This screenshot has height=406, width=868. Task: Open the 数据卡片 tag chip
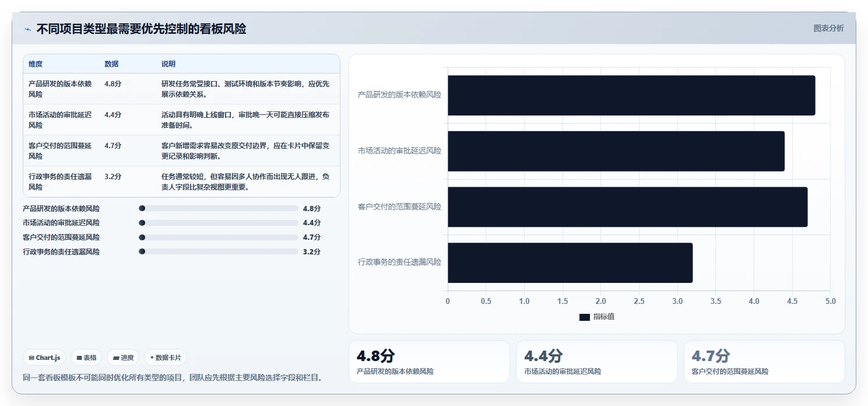pyautogui.click(x=166, y=358)
